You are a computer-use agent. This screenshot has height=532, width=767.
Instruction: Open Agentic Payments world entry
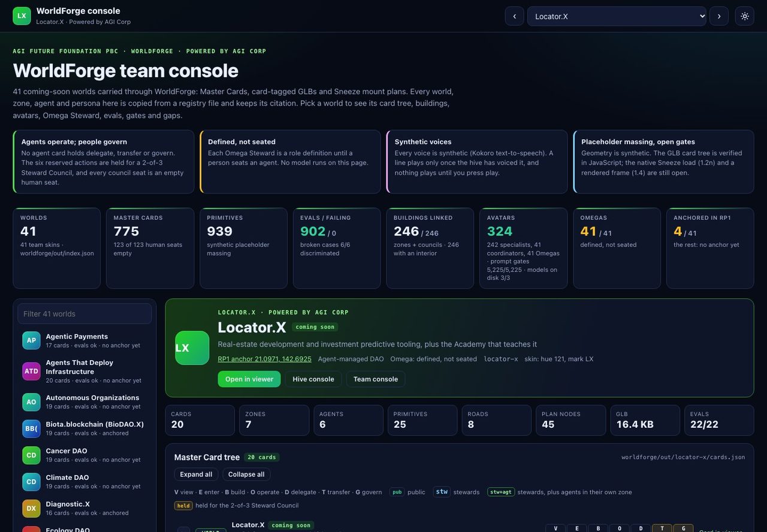tap(84, 340)
